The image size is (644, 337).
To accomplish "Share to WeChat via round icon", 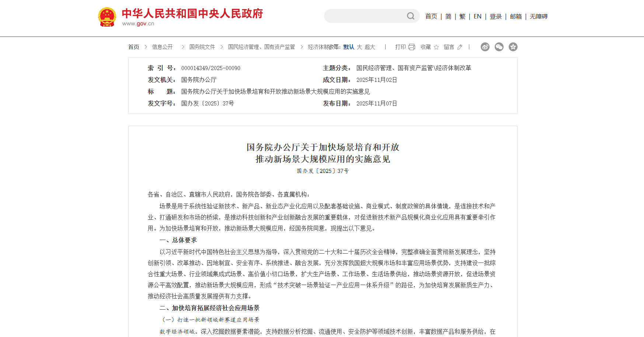I will click(x=499, y=47).
